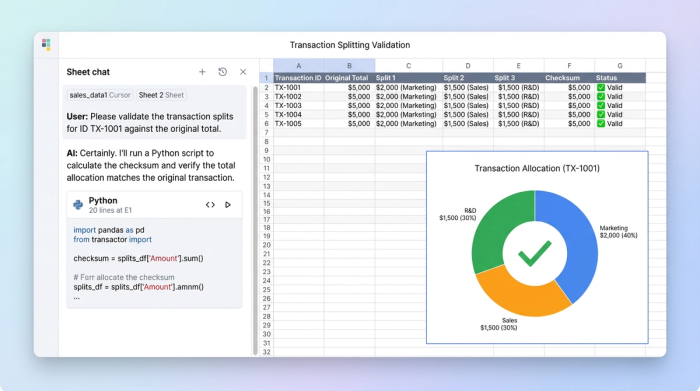Select cell TX-1002
The image size is (700, 391).
pyautogui.click(x=299, y=97)
